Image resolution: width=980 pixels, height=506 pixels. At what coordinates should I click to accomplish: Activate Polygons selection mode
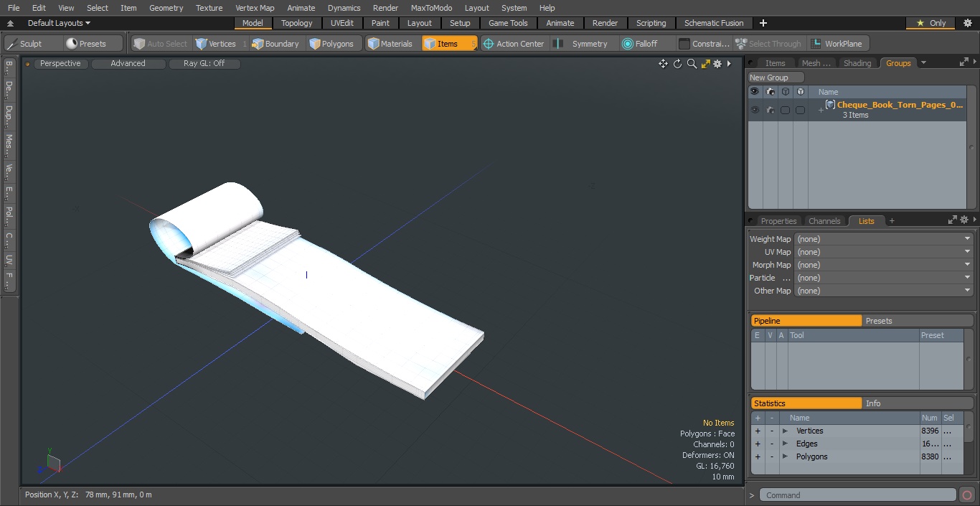(x=331, y=44)
